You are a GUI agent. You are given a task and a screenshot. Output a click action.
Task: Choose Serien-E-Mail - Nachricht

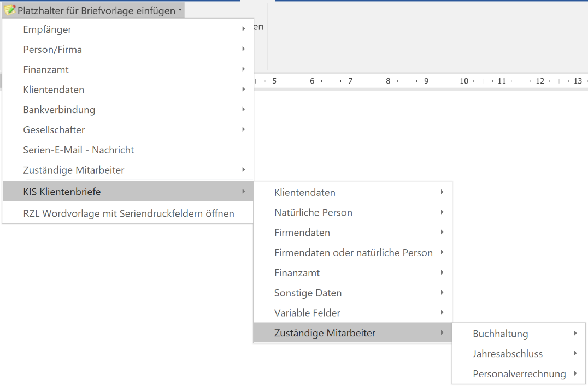(78, 150)
